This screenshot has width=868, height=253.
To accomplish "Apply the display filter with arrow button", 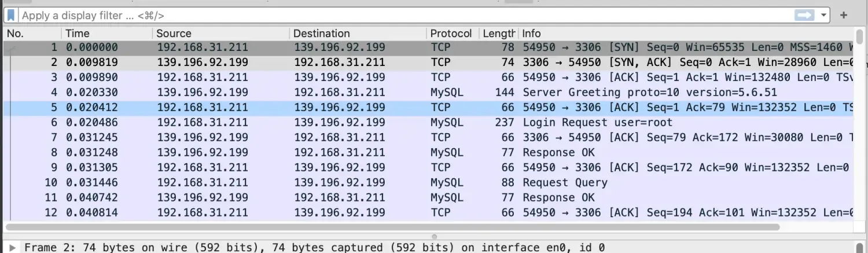I will click(x=804, y=16).
